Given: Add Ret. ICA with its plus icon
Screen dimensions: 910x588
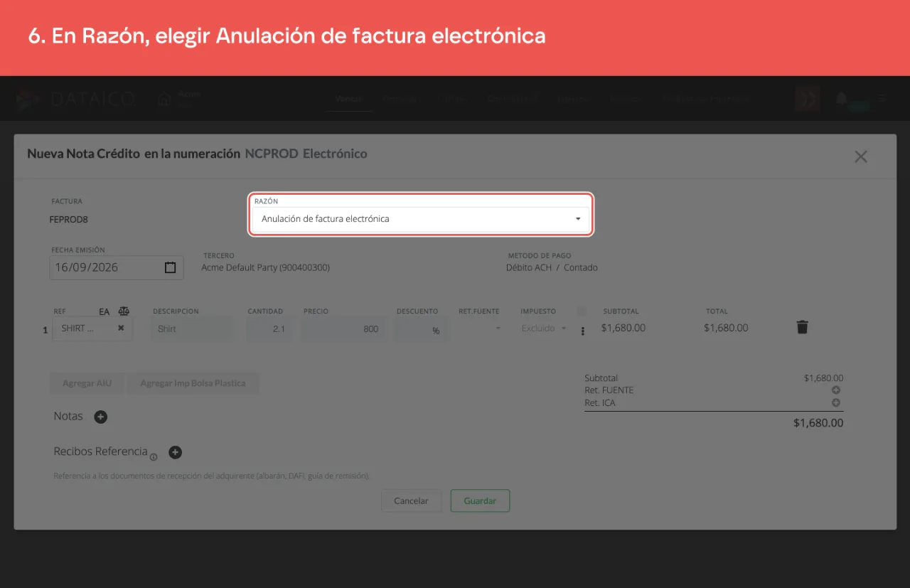Looking at the screenshot, I should tap(836, 403).
